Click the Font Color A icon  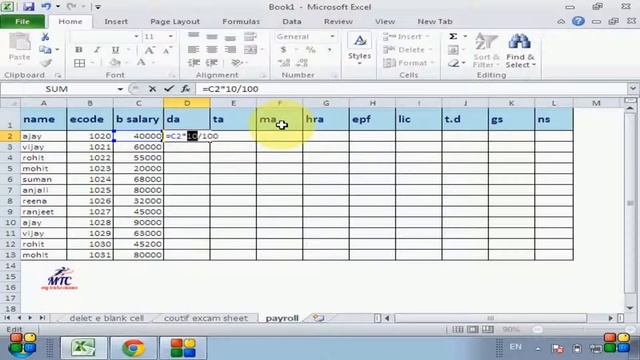tap(141, 63)
